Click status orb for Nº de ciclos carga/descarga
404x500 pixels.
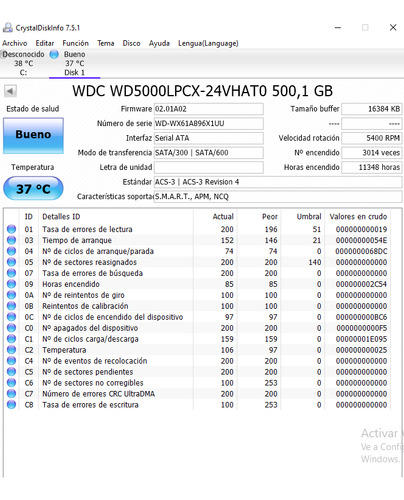point(11,339)
